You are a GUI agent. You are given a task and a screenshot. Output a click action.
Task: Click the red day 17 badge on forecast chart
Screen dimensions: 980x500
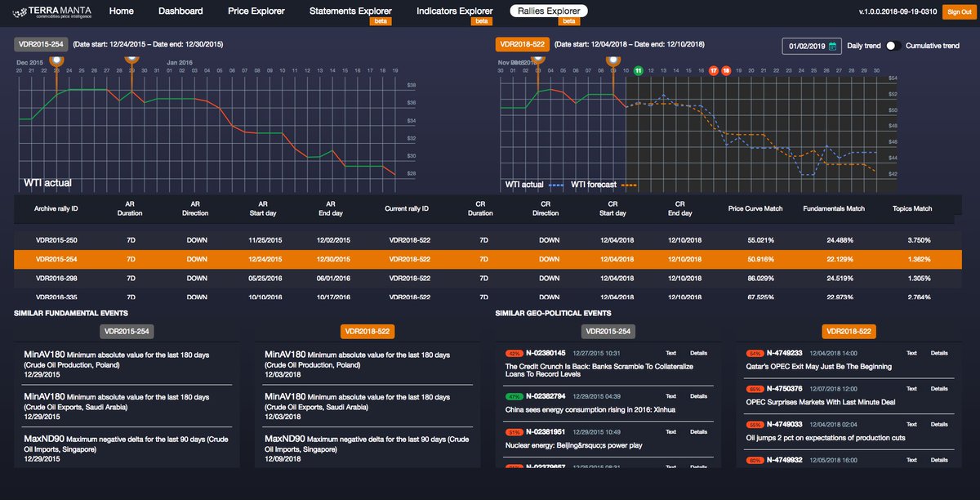click(x=714, y=71)
